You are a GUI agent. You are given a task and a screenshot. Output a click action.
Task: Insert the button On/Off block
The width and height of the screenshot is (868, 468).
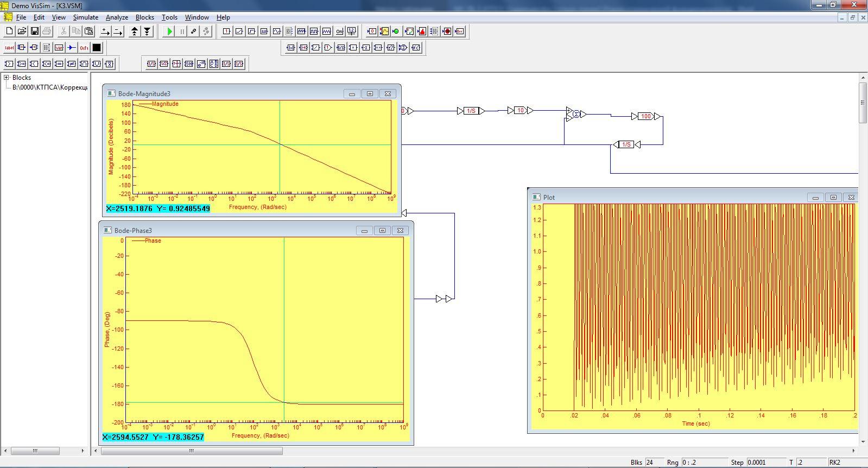339,31
